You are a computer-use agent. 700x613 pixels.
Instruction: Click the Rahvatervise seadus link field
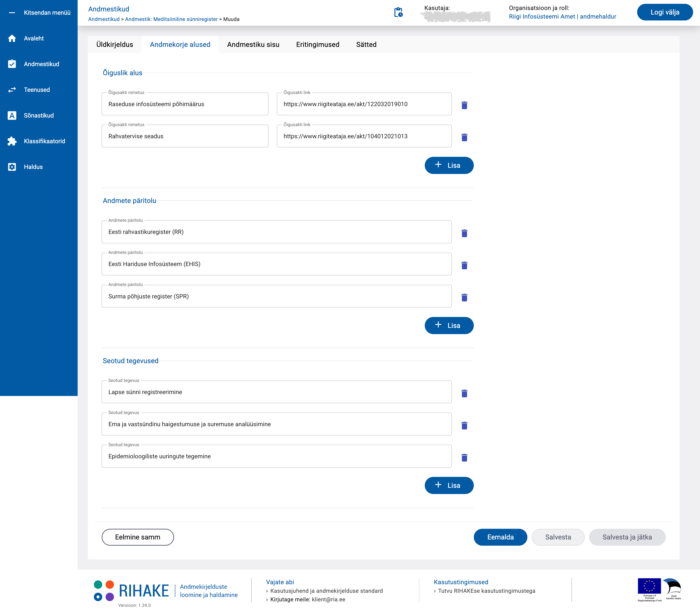click(x=364, y=136)
